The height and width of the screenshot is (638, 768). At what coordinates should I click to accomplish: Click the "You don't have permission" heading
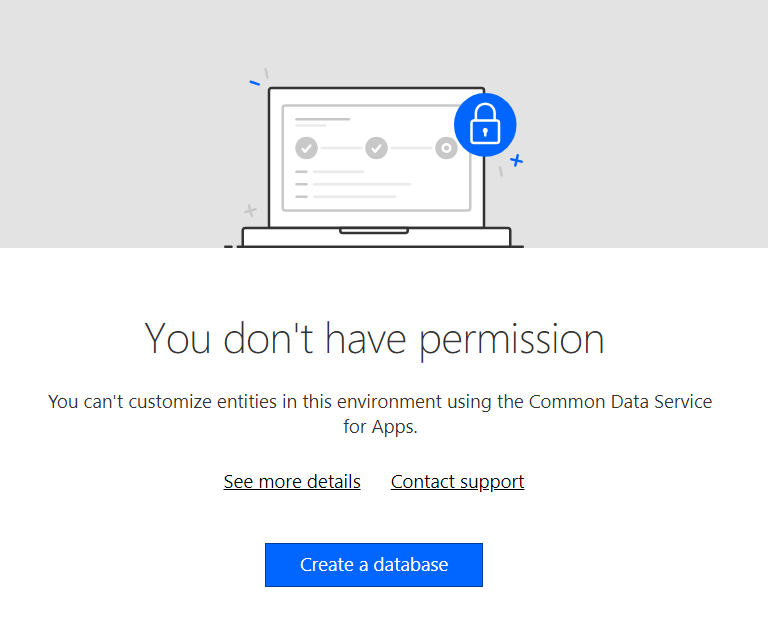(374, 339)
